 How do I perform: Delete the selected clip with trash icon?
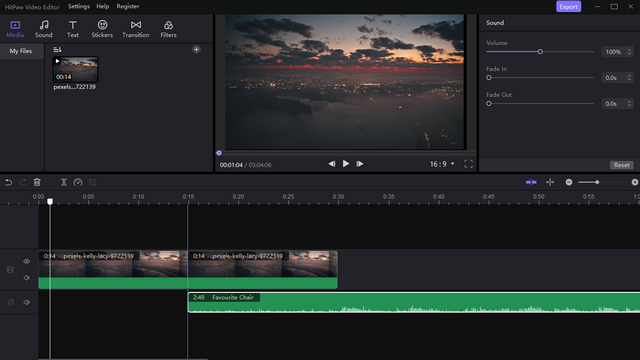coord(37,182)
